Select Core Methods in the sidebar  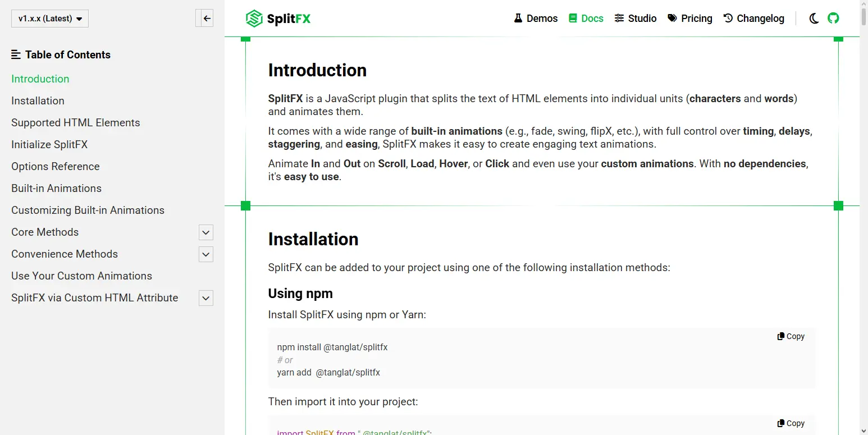[45, 232]
